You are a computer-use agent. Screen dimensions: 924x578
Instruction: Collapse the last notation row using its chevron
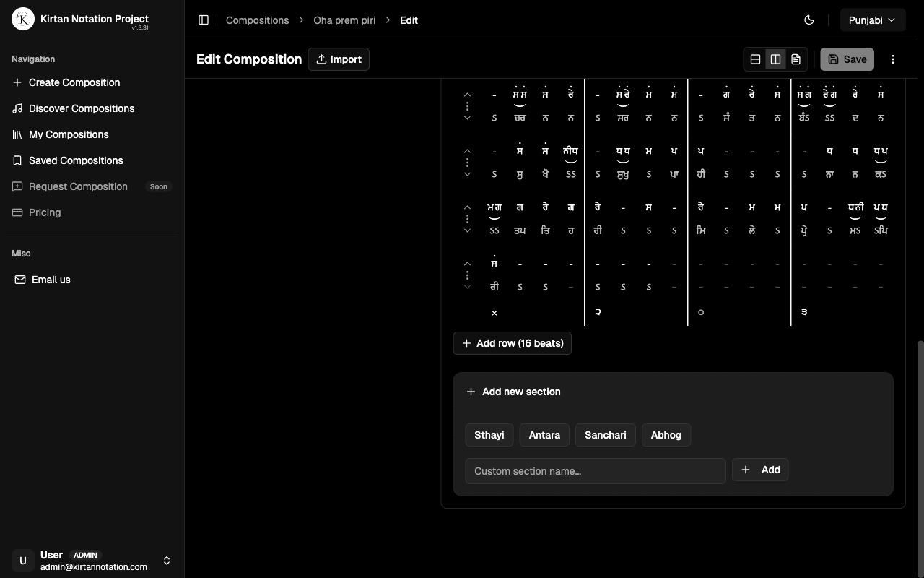pyautogui.click(x=467, y=264)
